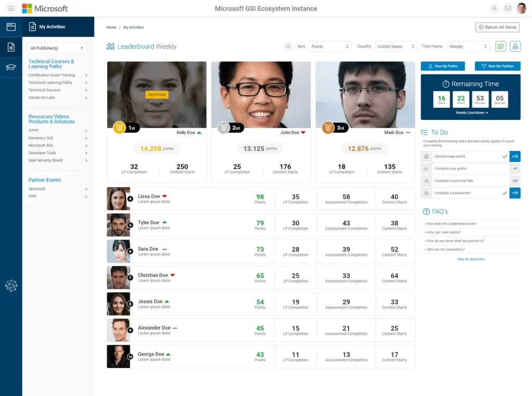This screenshot has height=396, width=532.
Task: Click View Profile on Kelly Doe's photo
Action: pyautogui.click(x=157, y=94)
